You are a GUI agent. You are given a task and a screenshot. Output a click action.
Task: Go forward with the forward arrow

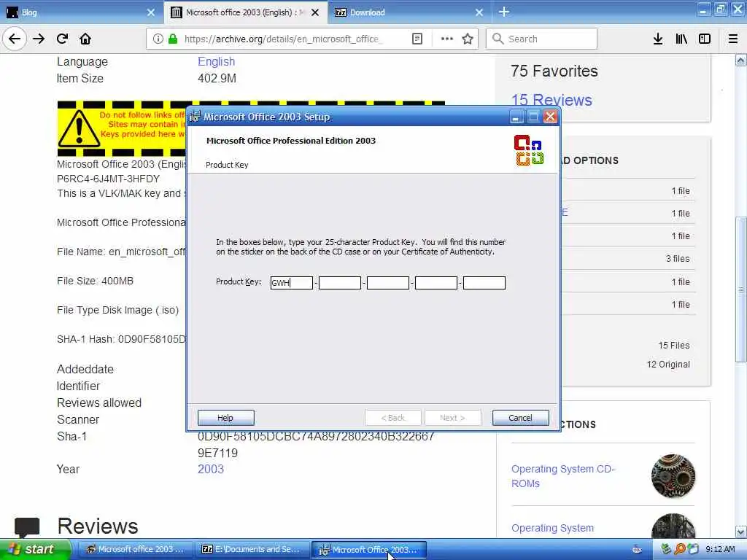click(x=39, y=39)
